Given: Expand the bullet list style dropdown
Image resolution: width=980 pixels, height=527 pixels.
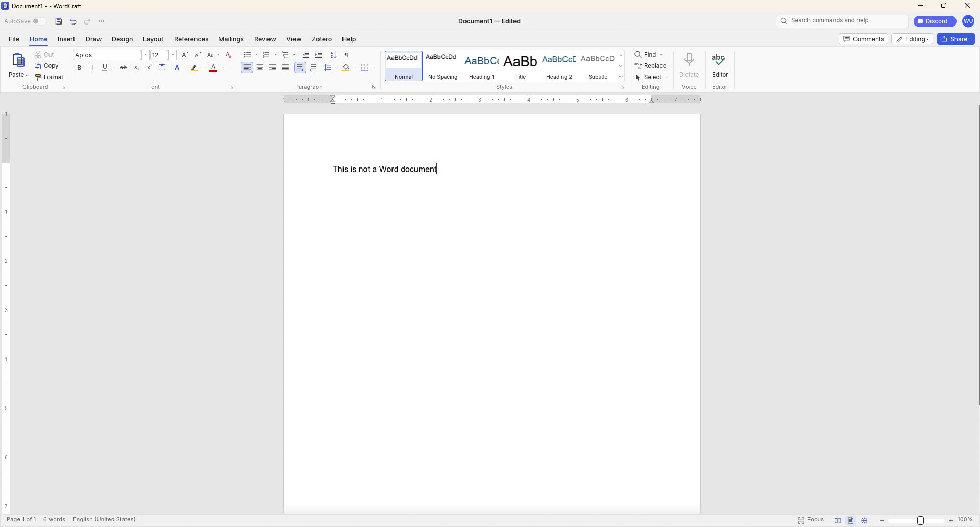Looking at the screenshot, I should 256,55.
